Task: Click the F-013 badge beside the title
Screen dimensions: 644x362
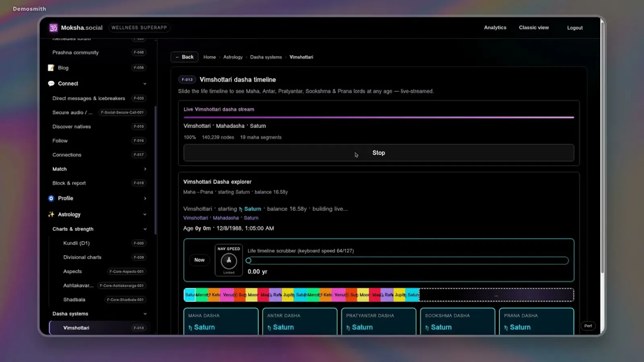Action: point(187,80)
